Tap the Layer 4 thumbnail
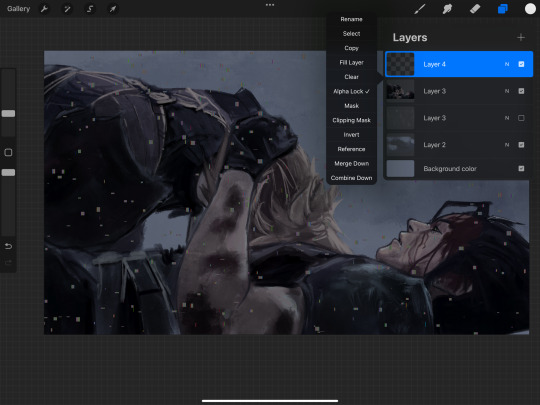540x405 pixels. click(x=400, y=64)
